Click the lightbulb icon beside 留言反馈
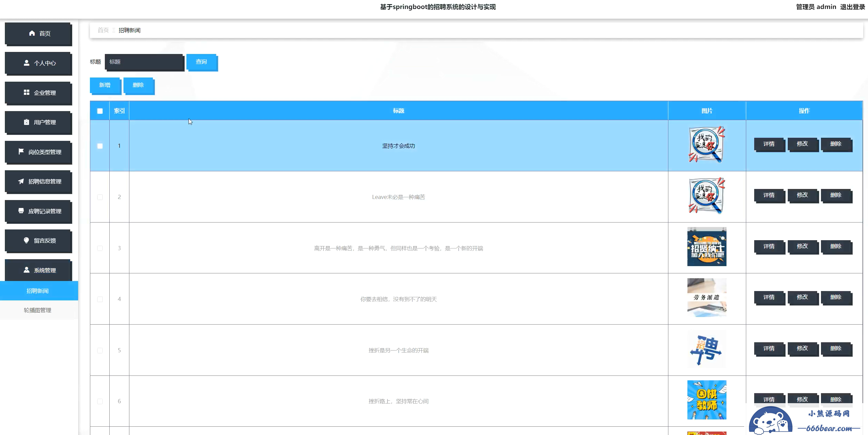This screenshot has height=435, width=868. pos(26,240)
